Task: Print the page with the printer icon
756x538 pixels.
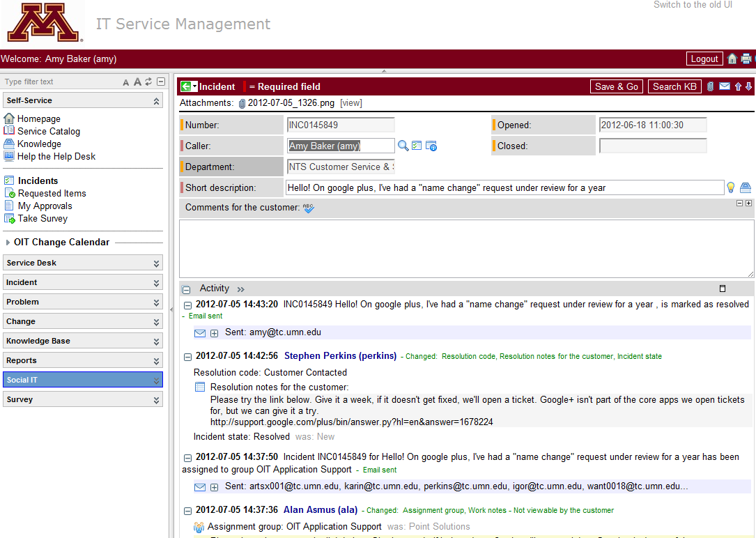Action: 746,59
